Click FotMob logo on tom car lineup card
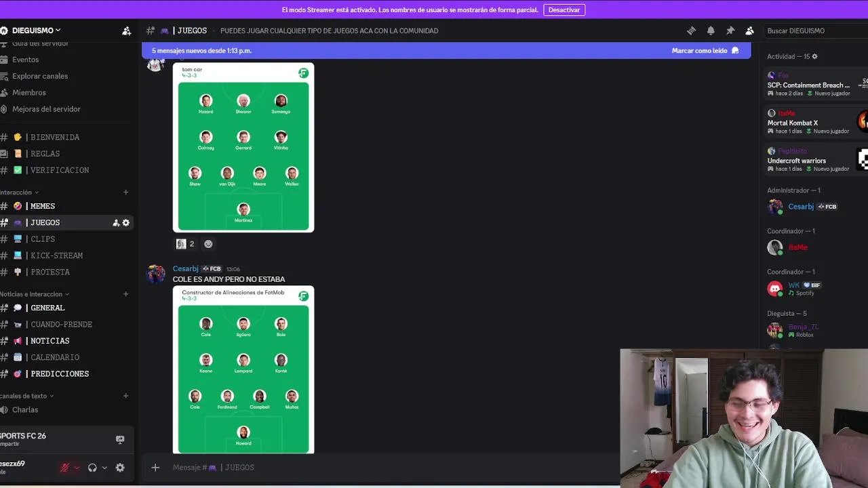Screen dimensions: 868x488 pyautogui.click(x=303, y=73)
